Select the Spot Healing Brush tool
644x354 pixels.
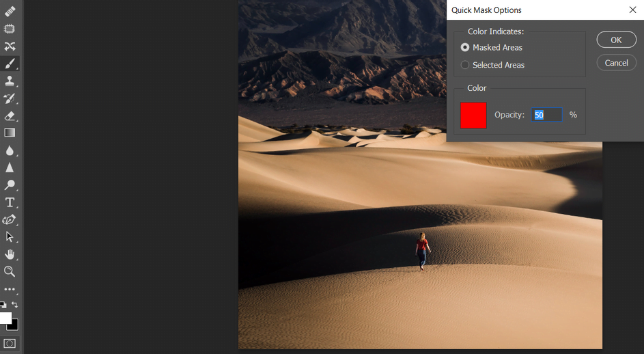point(10,12)
